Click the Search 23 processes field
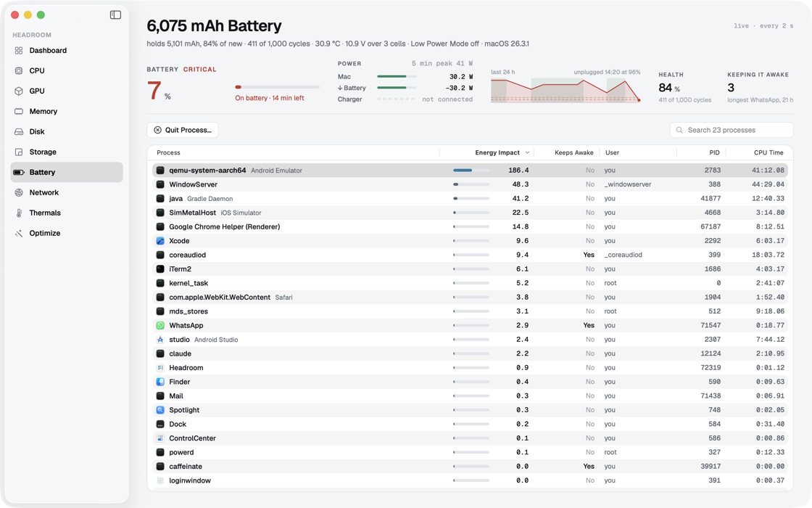 (x=732, y=130)
